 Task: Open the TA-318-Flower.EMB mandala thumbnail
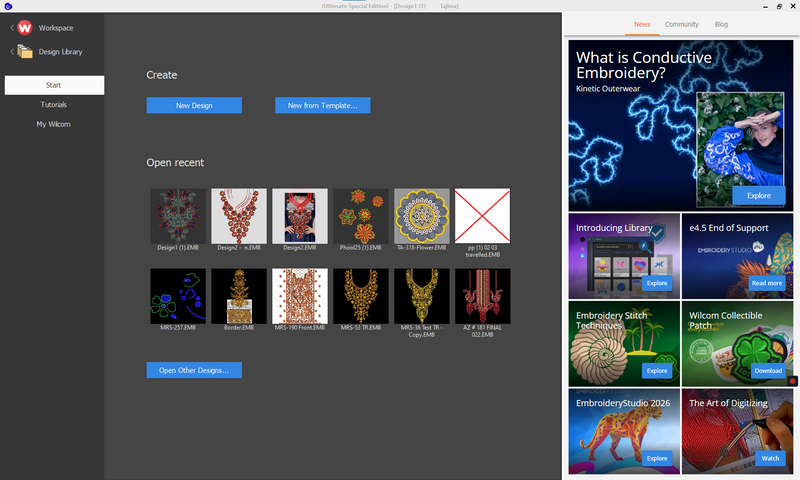tap(422, 216)
